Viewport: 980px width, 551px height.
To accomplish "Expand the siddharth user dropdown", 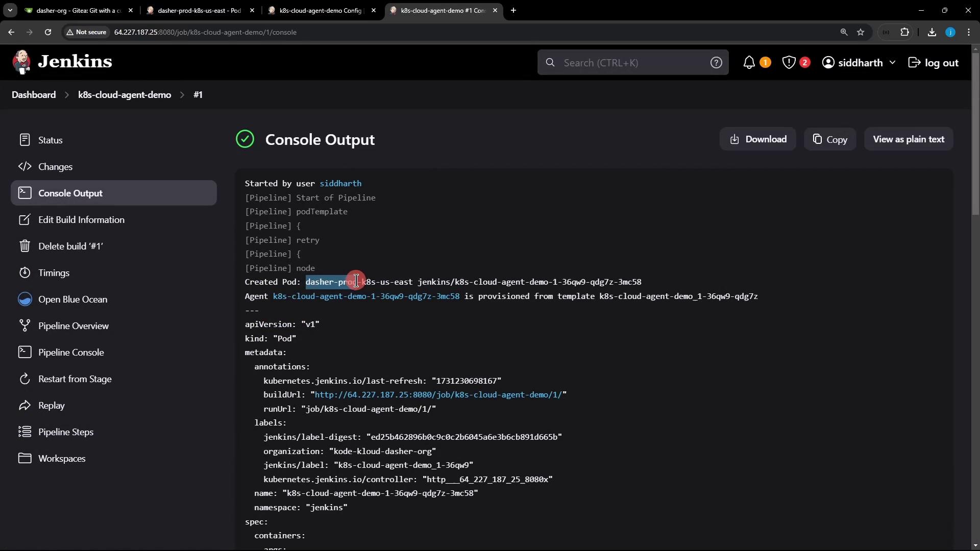I will (892, 62).
